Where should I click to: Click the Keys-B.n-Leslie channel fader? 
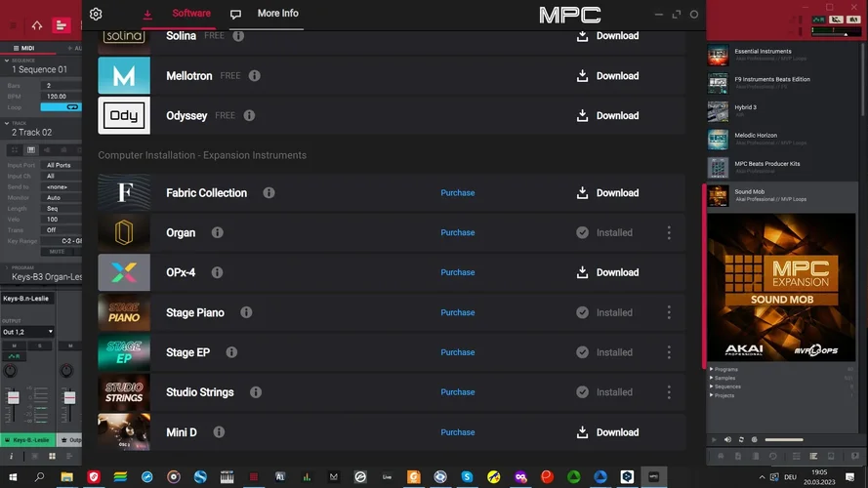pyautogui.click(x=14, y=397)
